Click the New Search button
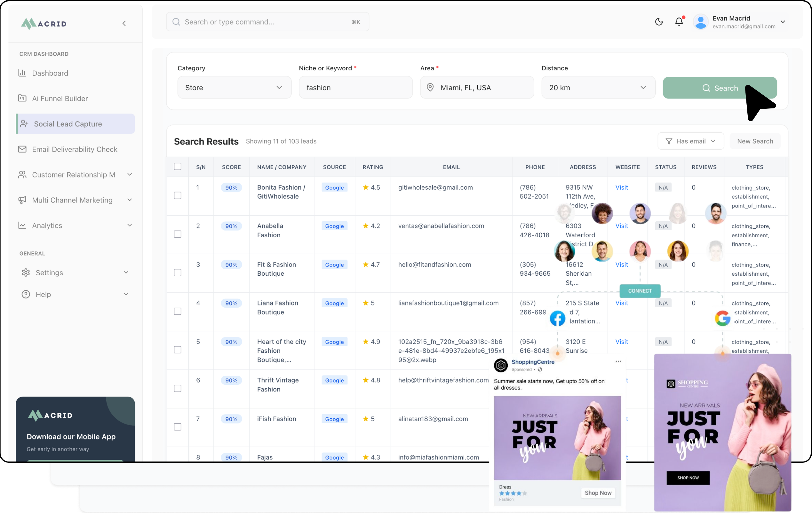This screenshot has height=513, width=812. pos(755,141)
